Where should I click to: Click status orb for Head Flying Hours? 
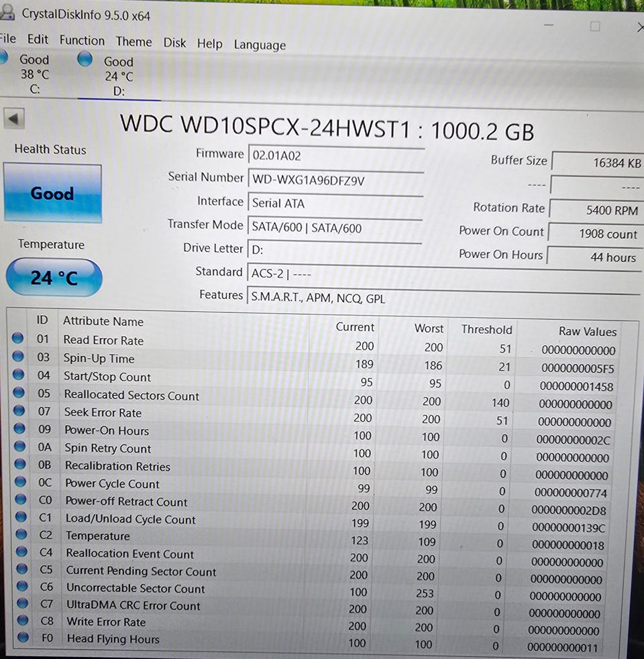coord(23,637)
